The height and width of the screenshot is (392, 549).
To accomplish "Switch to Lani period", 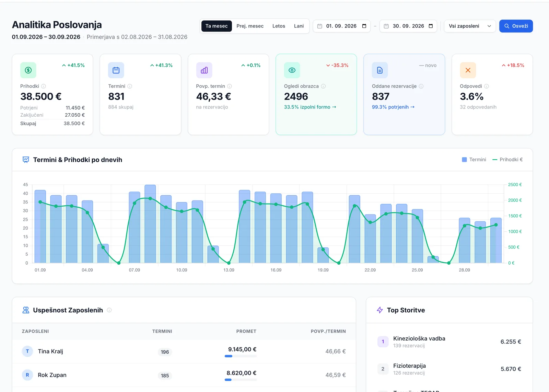I will tap(299, 26).
